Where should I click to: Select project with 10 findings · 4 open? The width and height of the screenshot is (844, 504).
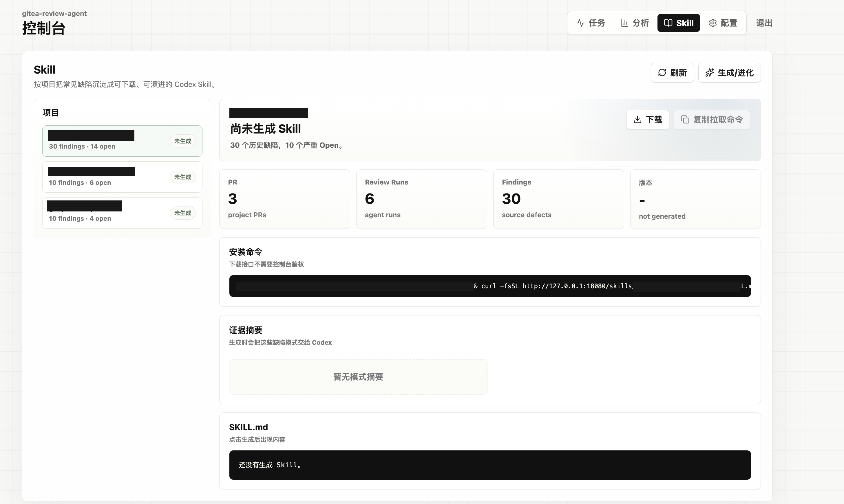122,213
